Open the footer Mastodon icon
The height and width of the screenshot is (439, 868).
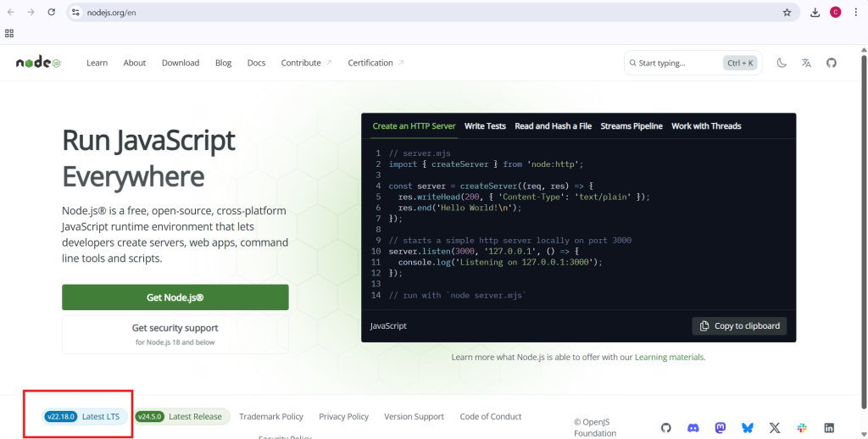[x=721, y=427]
